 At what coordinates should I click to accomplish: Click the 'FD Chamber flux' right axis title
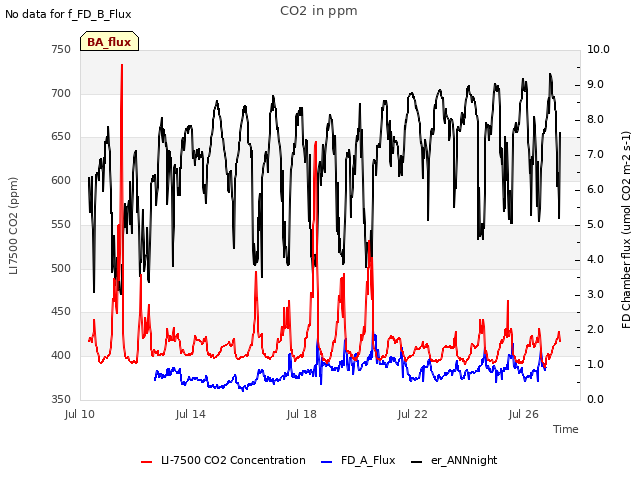coord(626,230)
